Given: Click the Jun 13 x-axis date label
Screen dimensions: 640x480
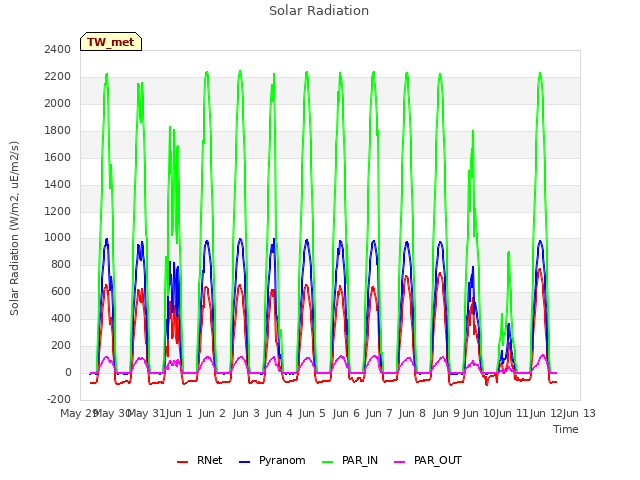Looking at the screenshot, I should (579, 413).
